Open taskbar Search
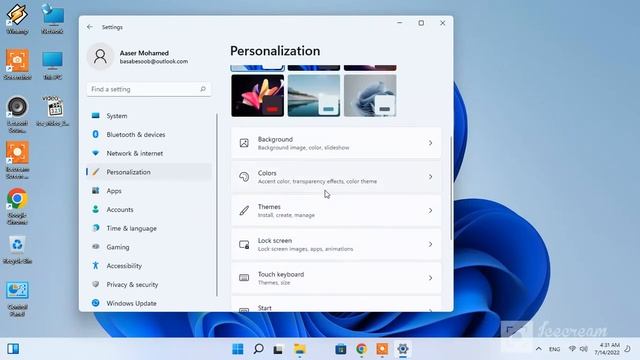Image resolution: width=640 pixels, height=360 pixels. pos(258,349)
